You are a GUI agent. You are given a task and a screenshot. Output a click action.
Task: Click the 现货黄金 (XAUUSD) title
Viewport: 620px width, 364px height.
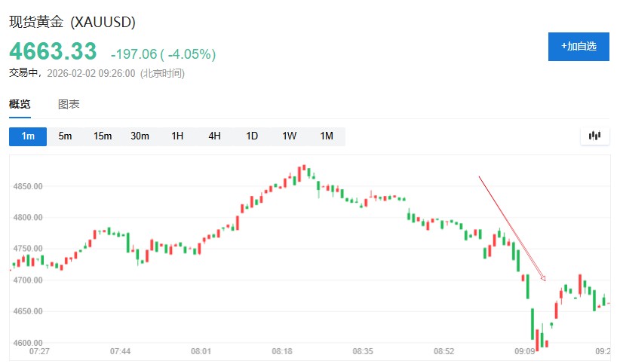(72, 22)
